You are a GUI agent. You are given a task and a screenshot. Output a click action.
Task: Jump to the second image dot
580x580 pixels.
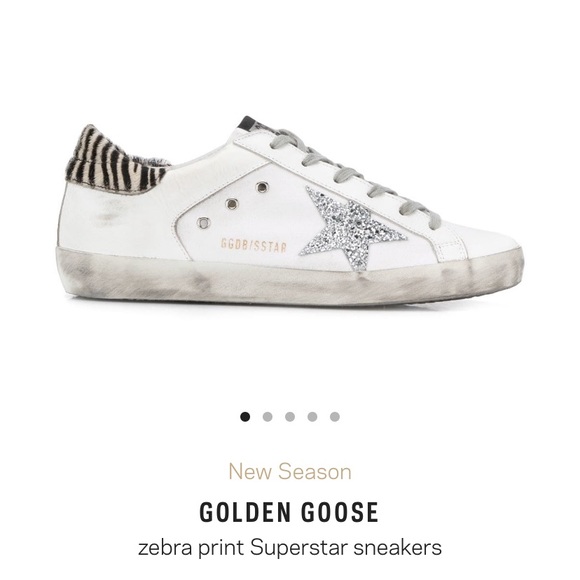pos(267,417)
